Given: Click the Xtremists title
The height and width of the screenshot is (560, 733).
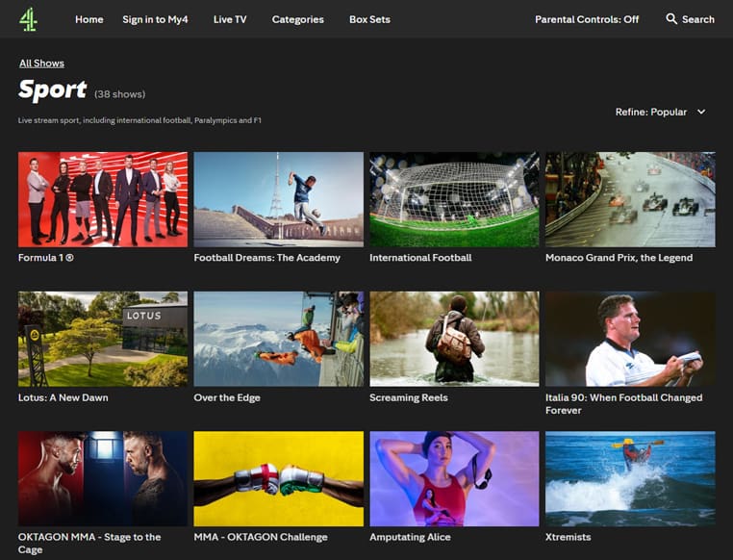Looking at the screenshot, I should point(568,537).
